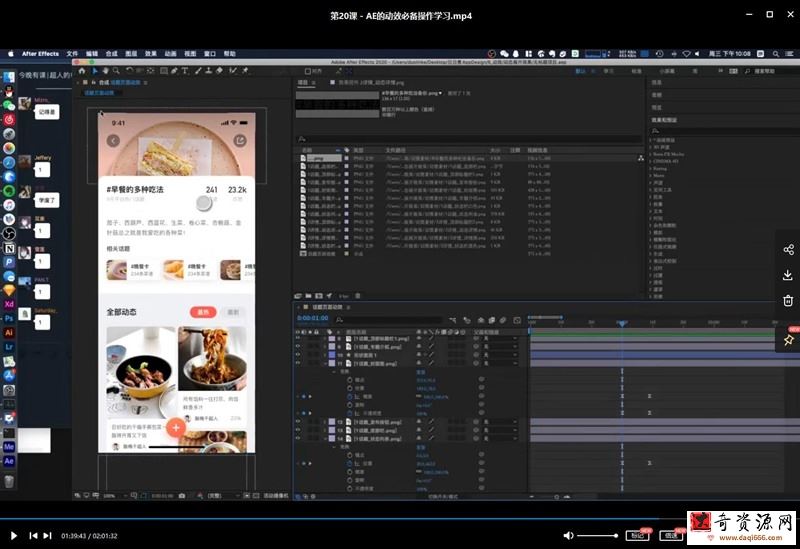Skip to next video in player
This screenshot has width=800, height=549.
47,535
